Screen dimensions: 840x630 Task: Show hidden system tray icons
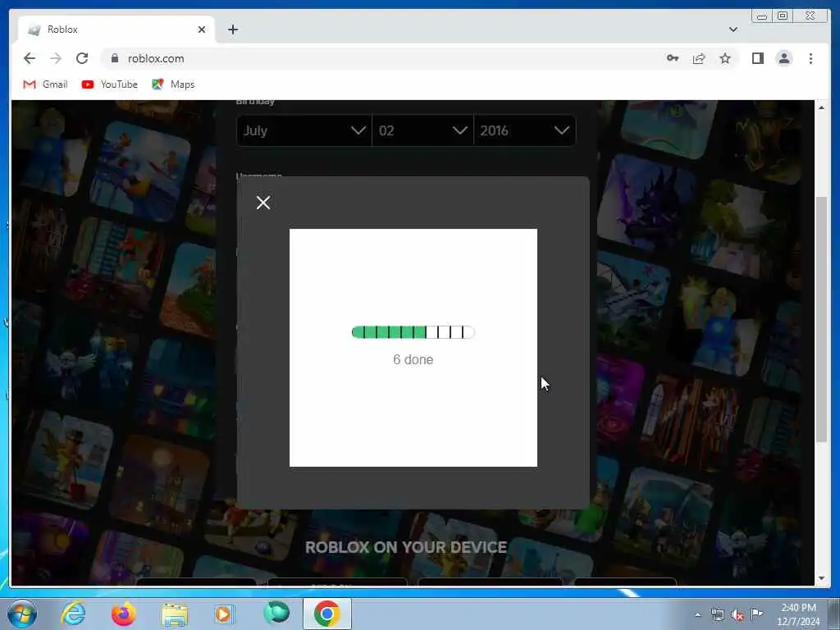point(697,614)
